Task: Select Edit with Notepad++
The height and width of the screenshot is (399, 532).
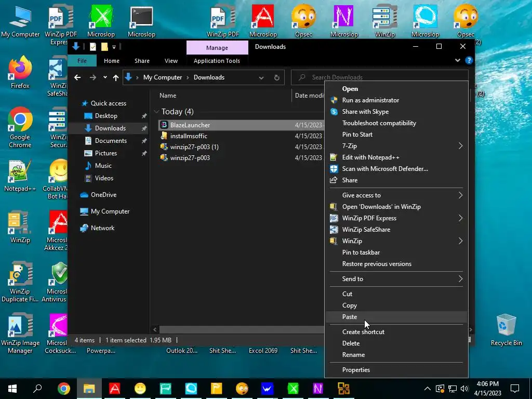Action: (x=396, y=157)
